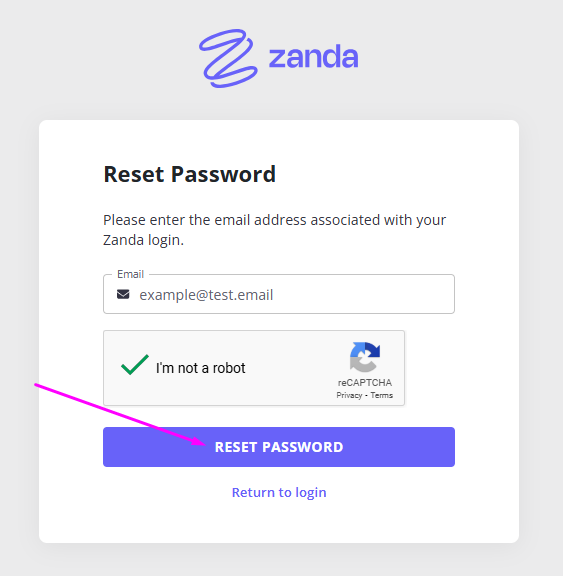Click the "Zanda login." instruction line
Image resolution: width=563 pixels, height=576 pixels.
click(x=143, y=240)
